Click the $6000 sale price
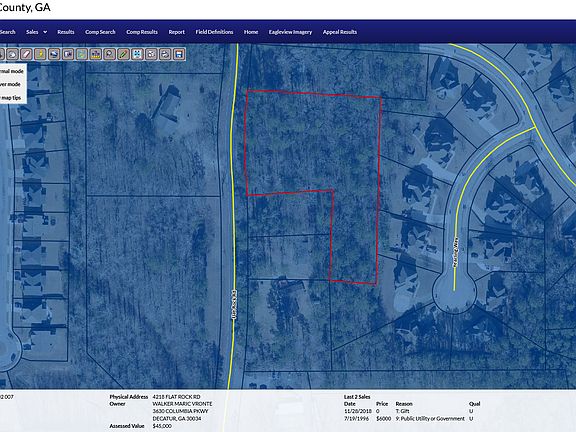The image size is (576, 432). [384, 418]
